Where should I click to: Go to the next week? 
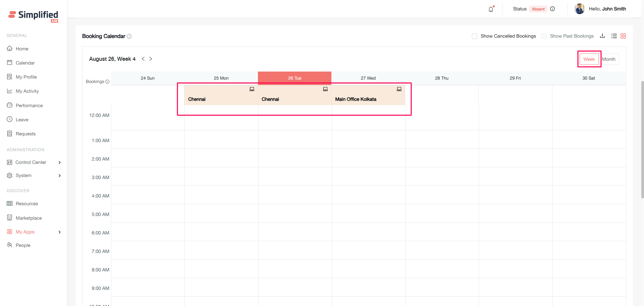[151, 59]
